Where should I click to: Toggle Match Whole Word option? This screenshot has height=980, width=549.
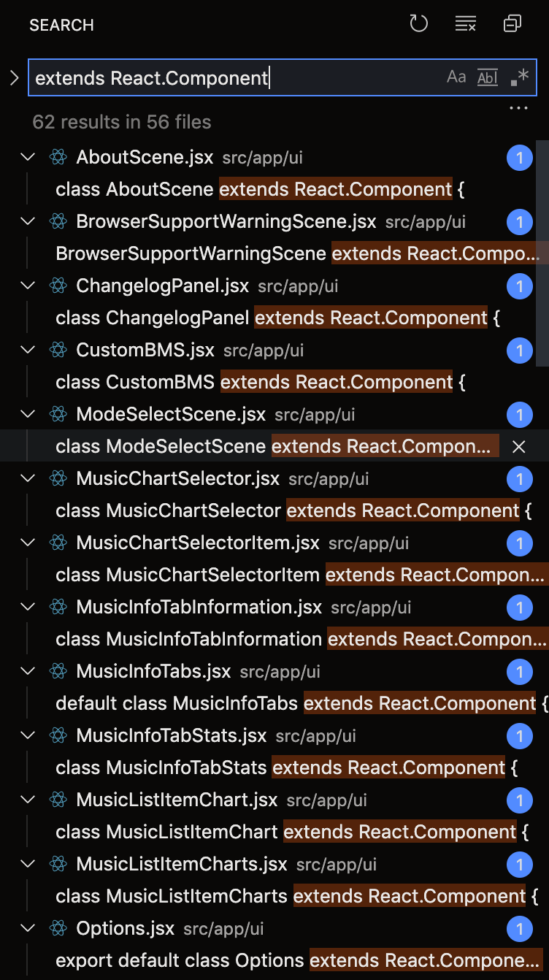click(x=487, y=77)
